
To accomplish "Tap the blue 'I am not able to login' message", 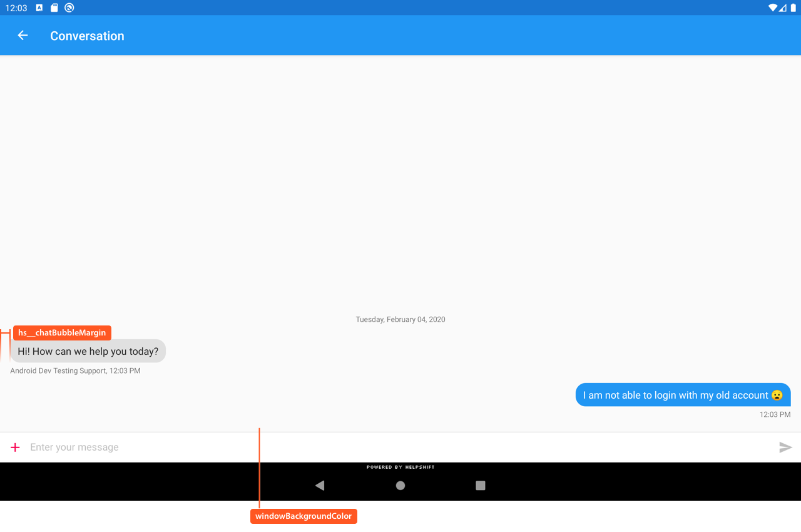I will tap(683, 395).
